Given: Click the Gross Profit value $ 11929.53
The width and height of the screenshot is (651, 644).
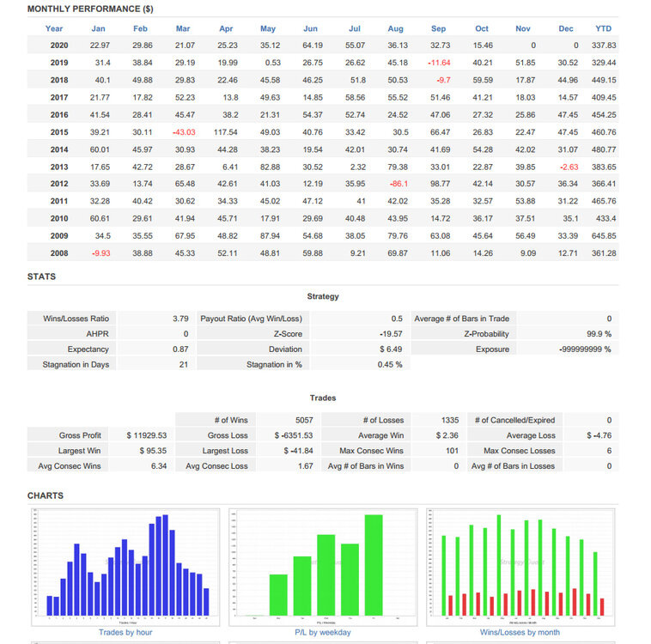Looking at the screenshot, I should click(x=147, y=435).
